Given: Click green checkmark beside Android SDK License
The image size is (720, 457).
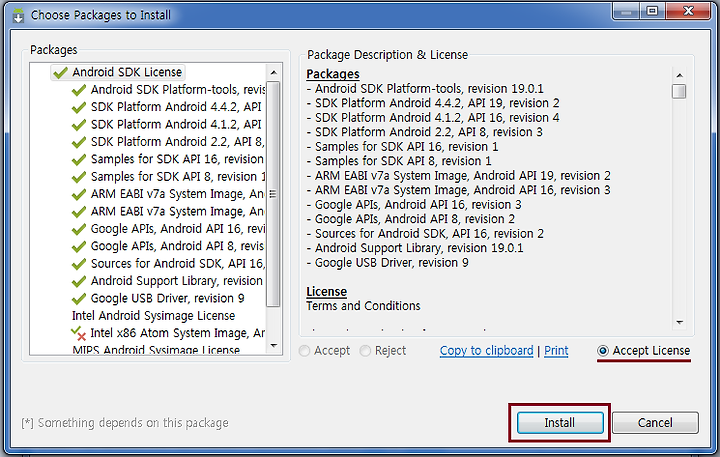Looking at the screenshot, I should 60,73.
